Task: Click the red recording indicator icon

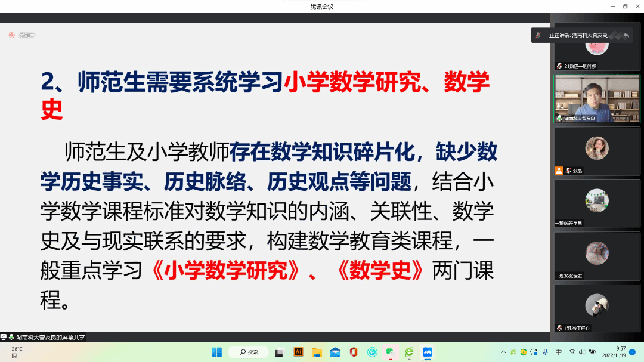Action: 11,35
